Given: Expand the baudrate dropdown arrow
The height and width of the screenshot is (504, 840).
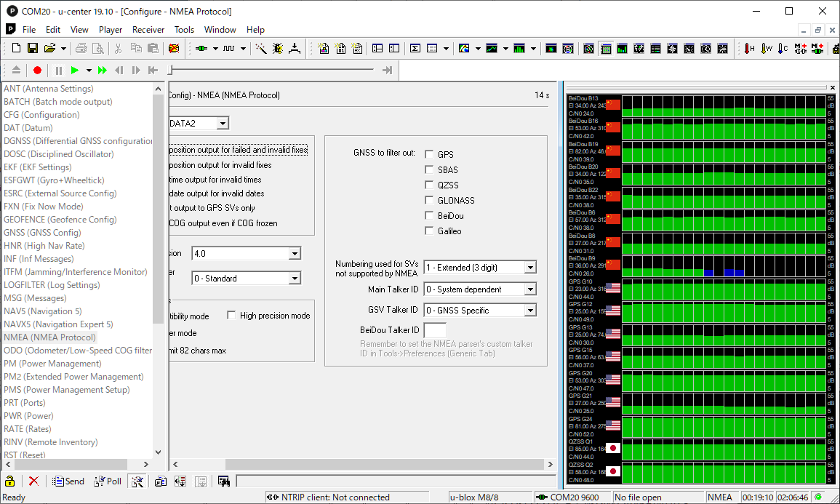Looking at the screenshot, I should pos(243,49).
